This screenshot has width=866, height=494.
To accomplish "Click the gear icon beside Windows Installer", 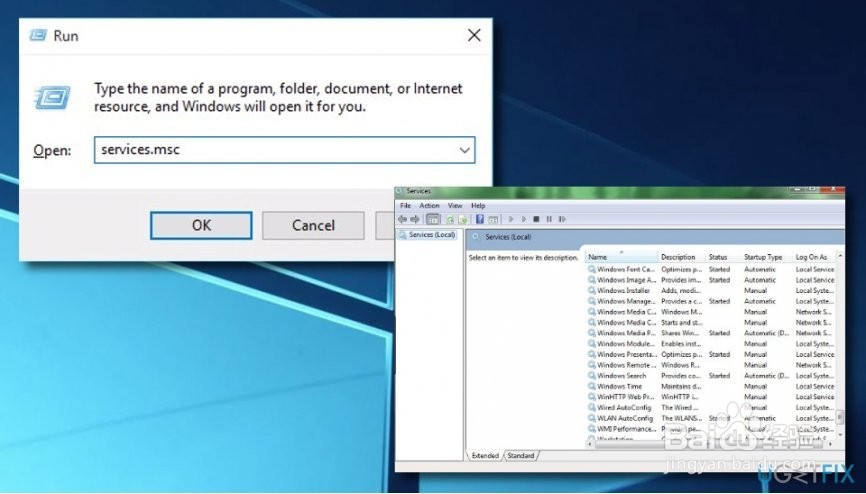I will [592, 291].
